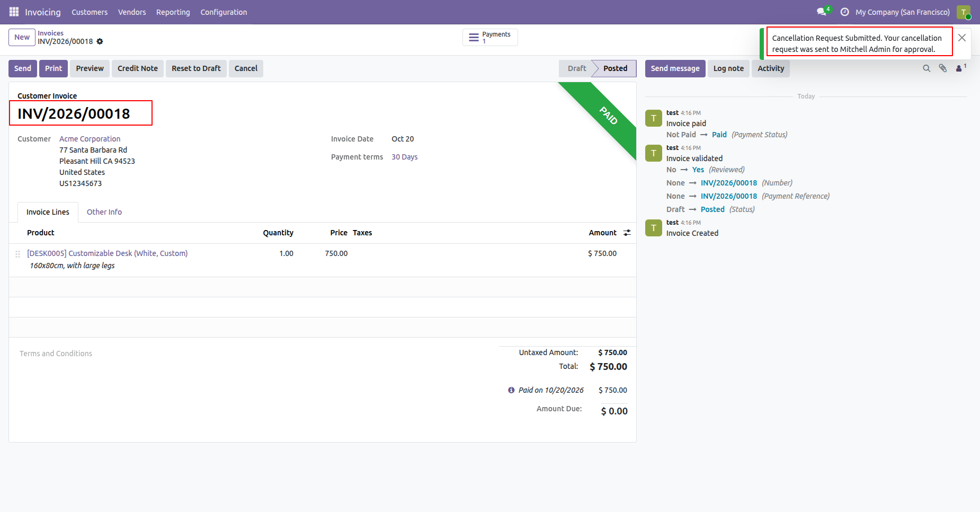Create a New invoice
Image resolution: width=980 pixels, height=512 pixels.
click(x=22, y=37)
